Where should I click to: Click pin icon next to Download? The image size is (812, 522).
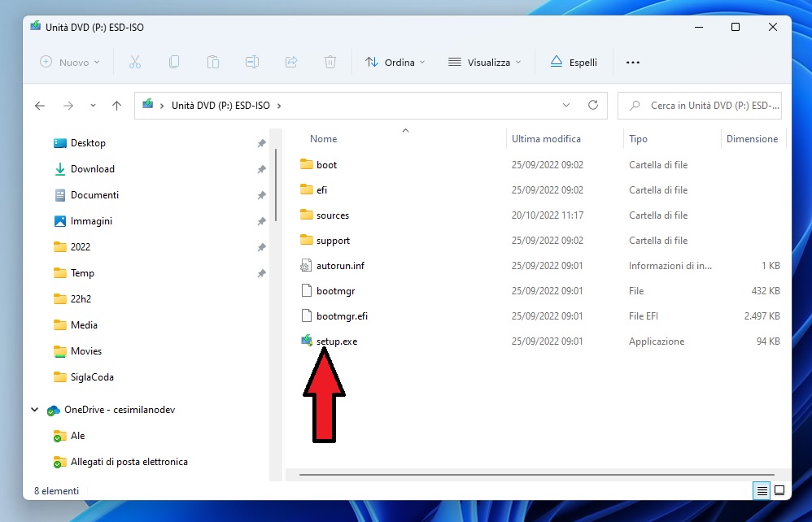tap(261, 169)
